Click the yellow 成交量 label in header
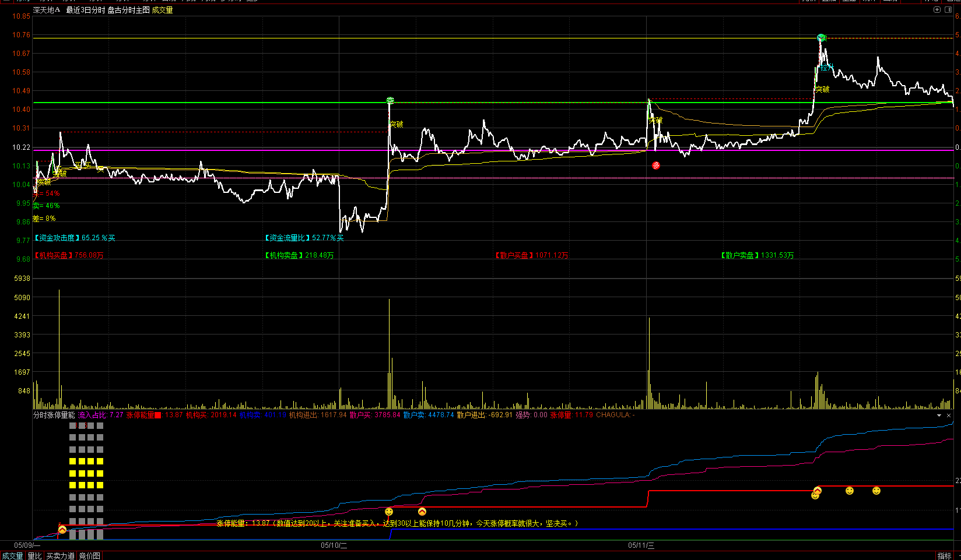961x560 pixels. click(x=162, y=10)
